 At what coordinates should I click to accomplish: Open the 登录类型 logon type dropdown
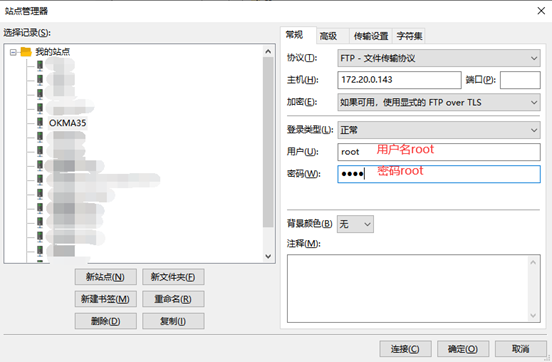(x=439, y=130)
